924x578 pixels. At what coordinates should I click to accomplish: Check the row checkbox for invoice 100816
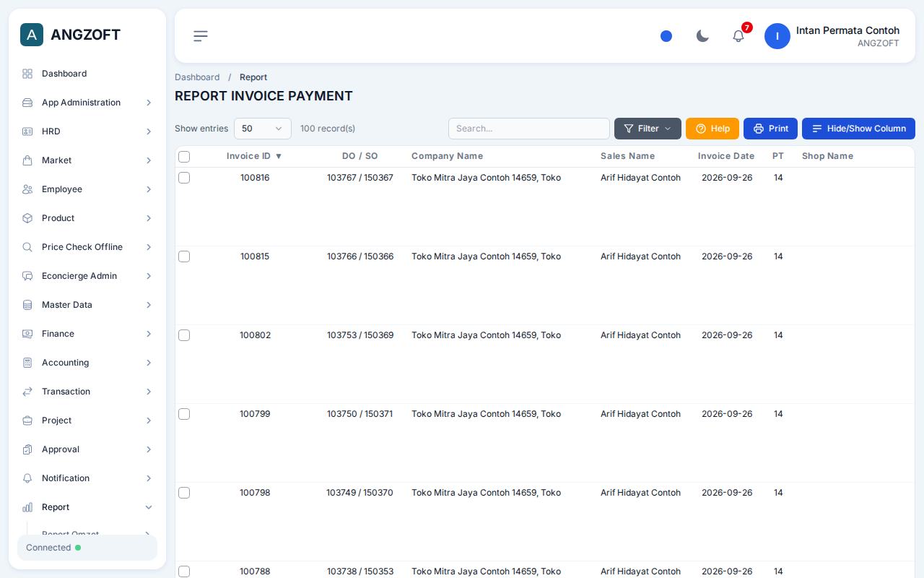(x=184, y=178)
